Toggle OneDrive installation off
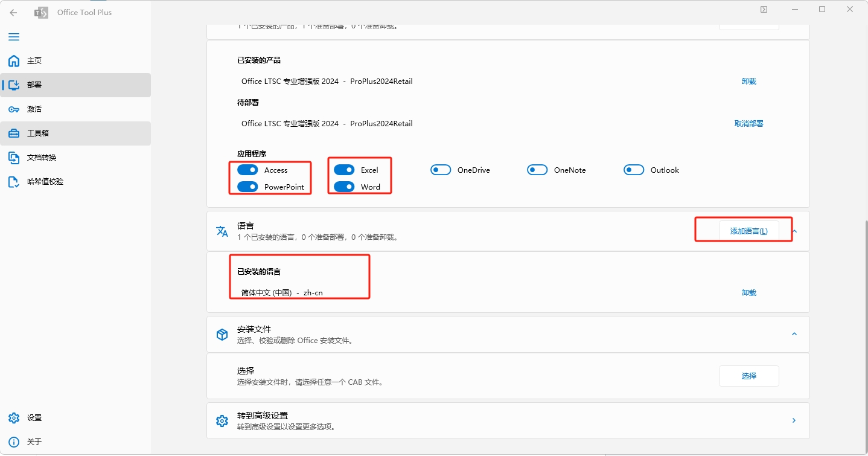The width and height of the screenshot is (868, 456). (x=441, y=170)
